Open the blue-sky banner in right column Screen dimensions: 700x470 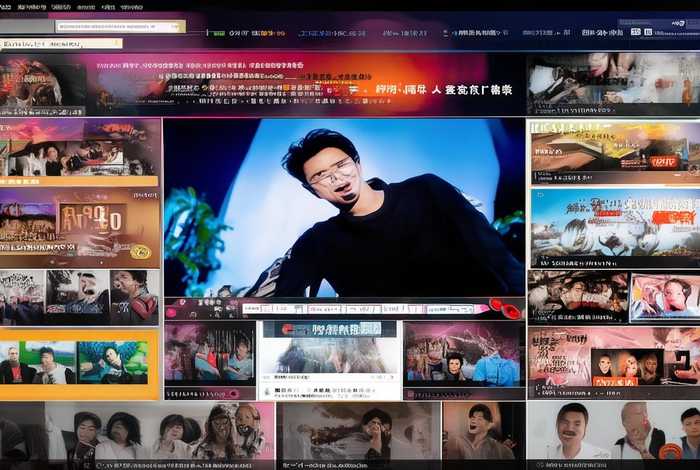pyautogui.click(x=615, y=229)
